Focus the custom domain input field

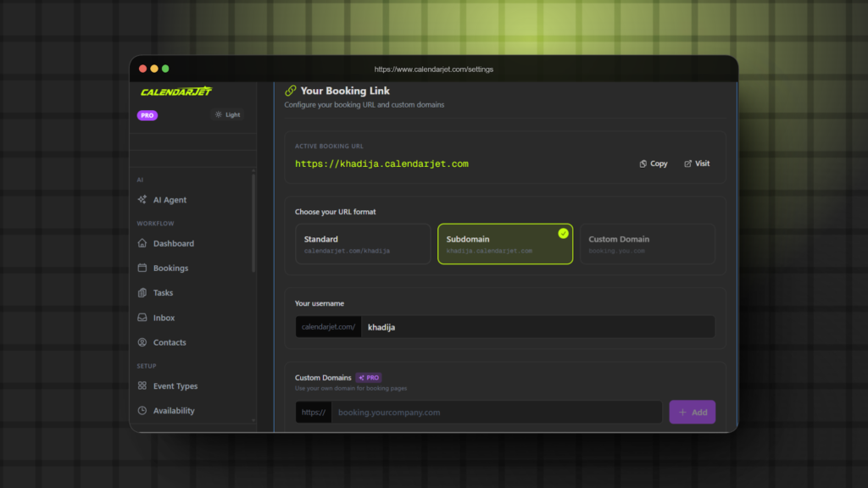(x=496, y=413)
